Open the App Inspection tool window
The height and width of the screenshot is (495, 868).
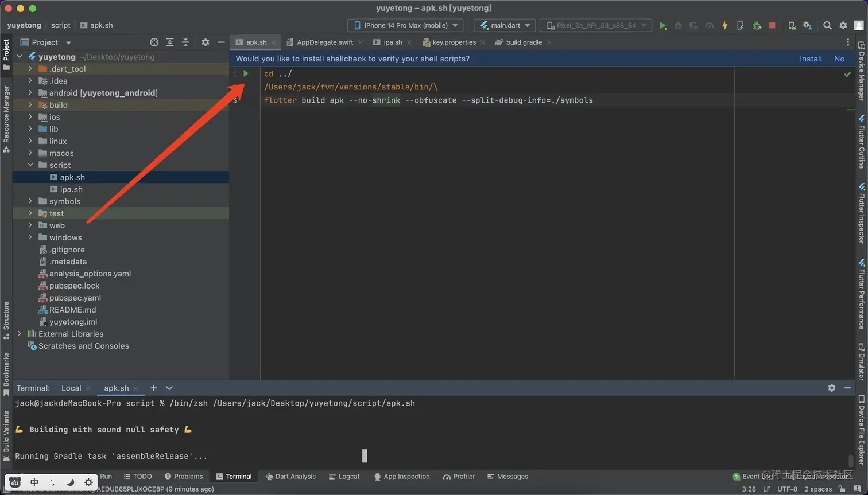(x=401, y=477)
